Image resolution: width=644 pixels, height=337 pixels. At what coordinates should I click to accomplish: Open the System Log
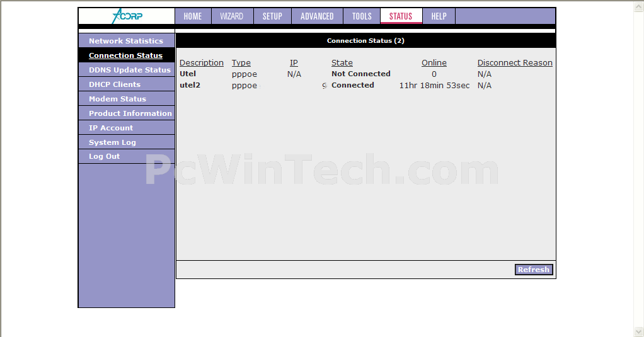[x=127, y=142]
